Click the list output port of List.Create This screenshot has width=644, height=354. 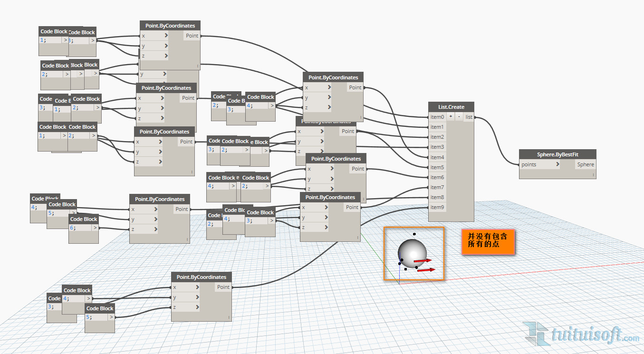pyautogui.click(x=469, y=117)
